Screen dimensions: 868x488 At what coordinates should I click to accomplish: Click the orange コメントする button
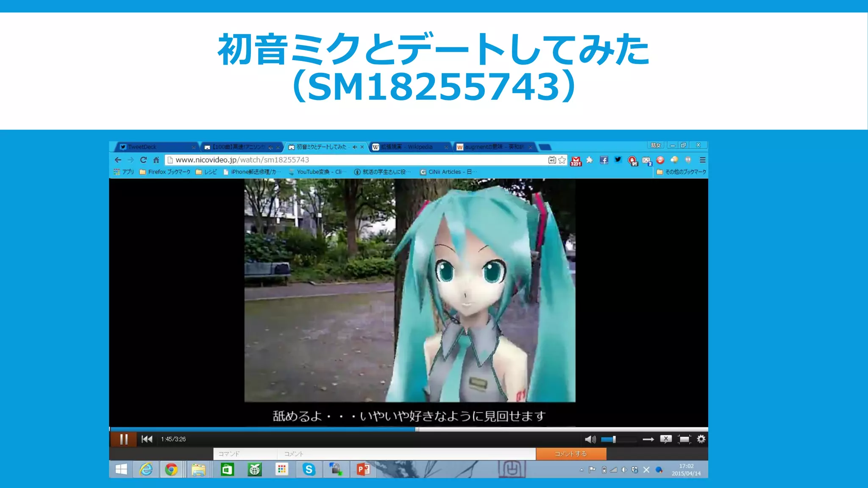pos(571,454)
